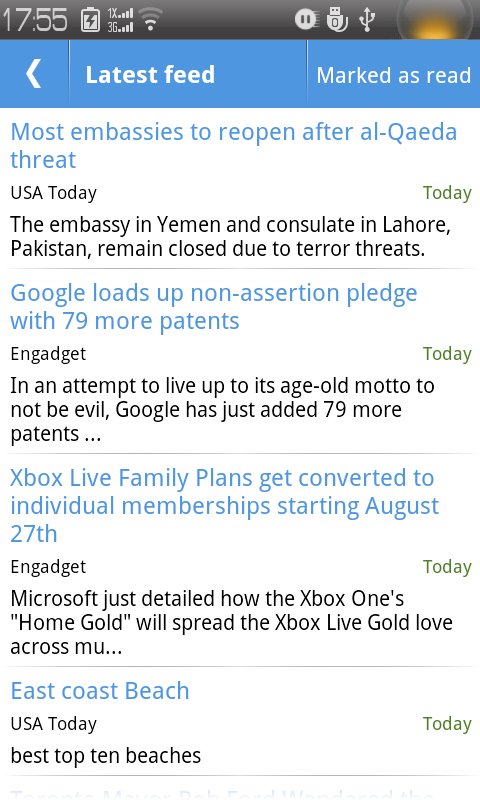The image size is (480, 800).
Task: Tap the Google 79 more patents summary
Action: click(x=222, y=410)
